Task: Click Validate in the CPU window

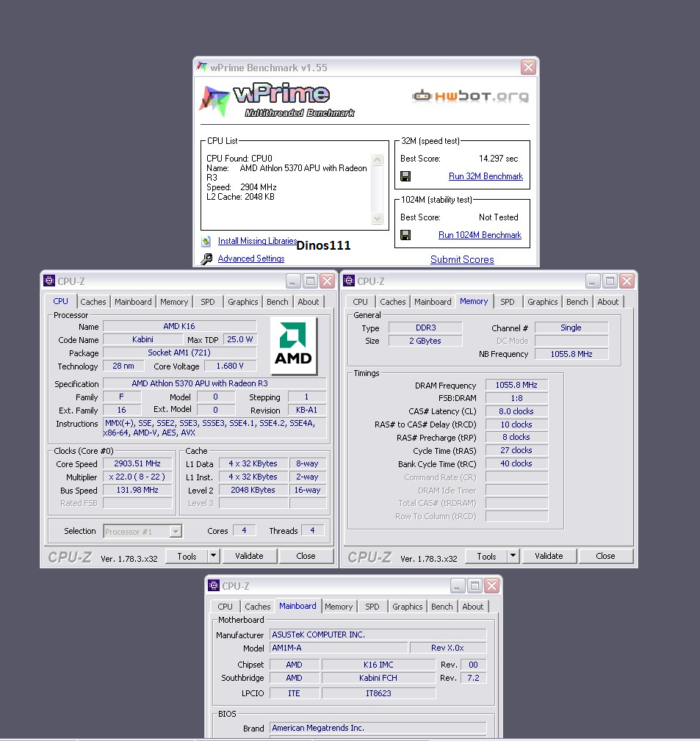Action: pyautogui.click(x=249, y=556)
